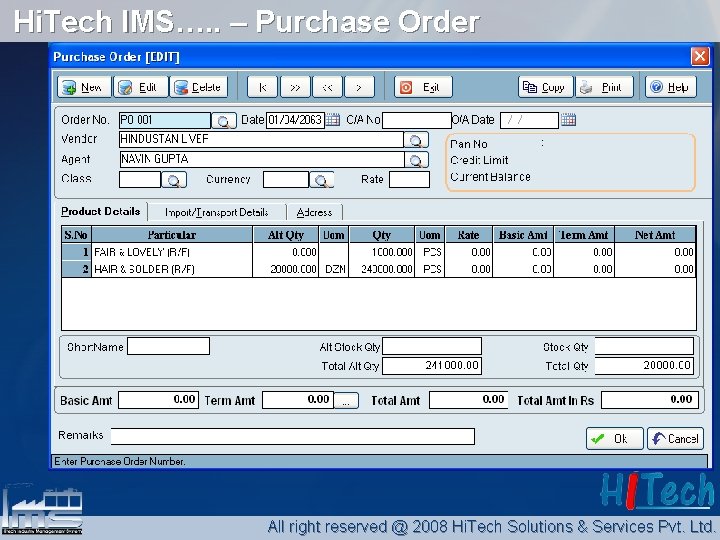Click the Print toolbar button
Screen dimensions: 720x540
click(604, 87)
